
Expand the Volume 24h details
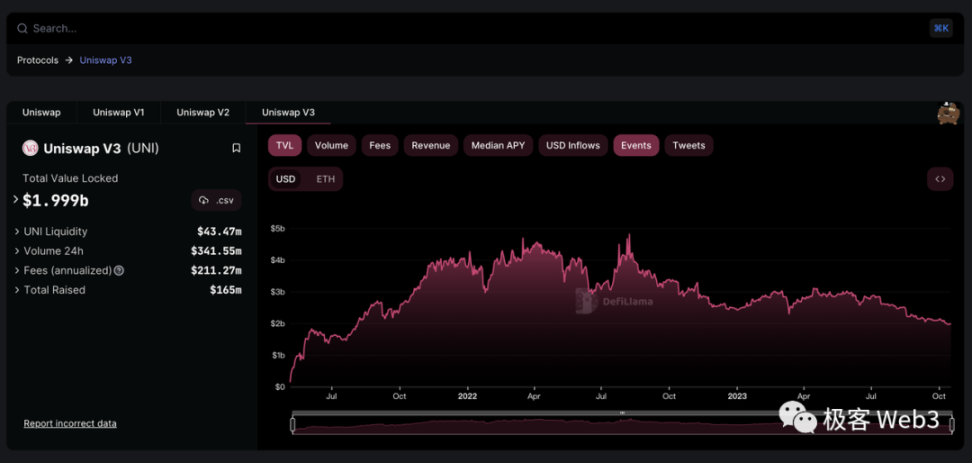tap(17, 251)
